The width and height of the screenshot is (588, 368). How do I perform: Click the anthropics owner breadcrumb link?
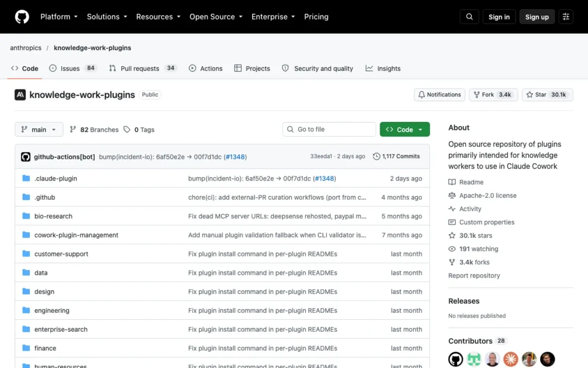[x=25, y=48]
